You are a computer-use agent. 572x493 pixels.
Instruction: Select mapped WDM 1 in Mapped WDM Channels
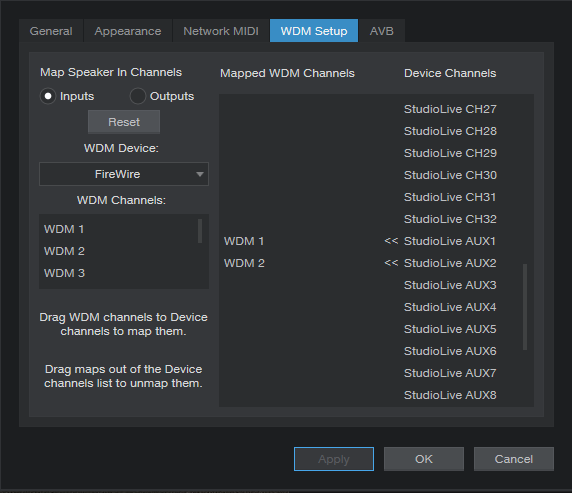tap(244, 241)
